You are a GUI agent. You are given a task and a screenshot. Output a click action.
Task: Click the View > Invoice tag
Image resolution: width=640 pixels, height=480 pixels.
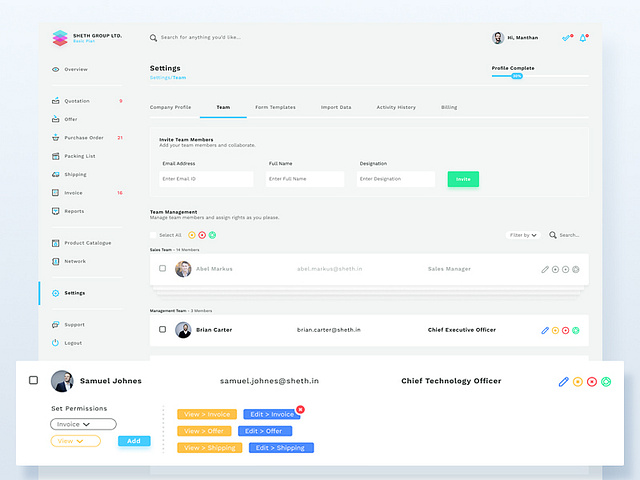(207, 414)
